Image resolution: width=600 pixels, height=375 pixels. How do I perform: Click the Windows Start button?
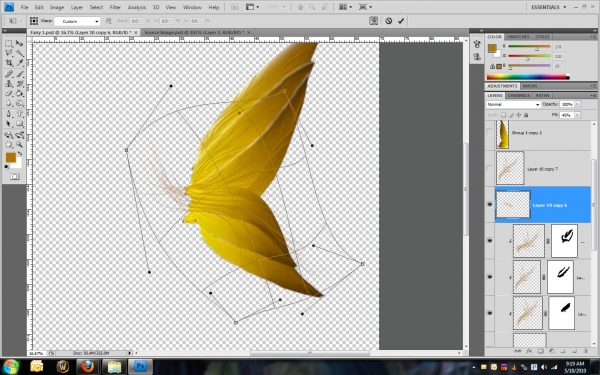[x=11, y=366]
